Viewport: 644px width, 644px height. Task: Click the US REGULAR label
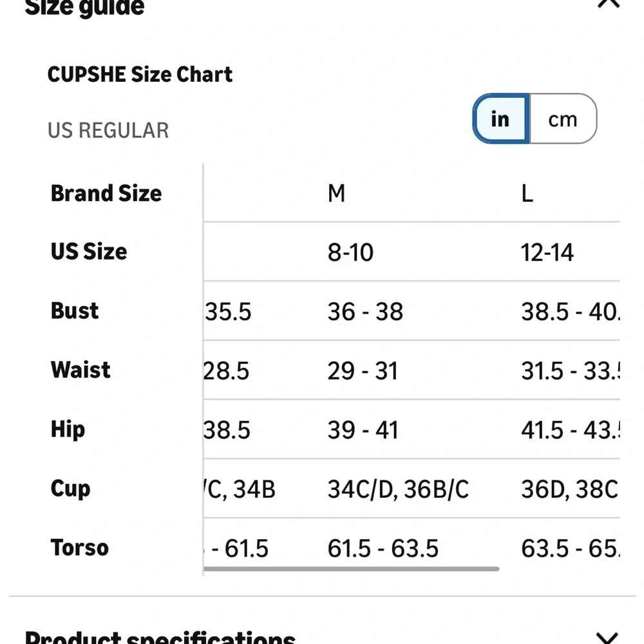pyautogui.click(x=108, y=131)
